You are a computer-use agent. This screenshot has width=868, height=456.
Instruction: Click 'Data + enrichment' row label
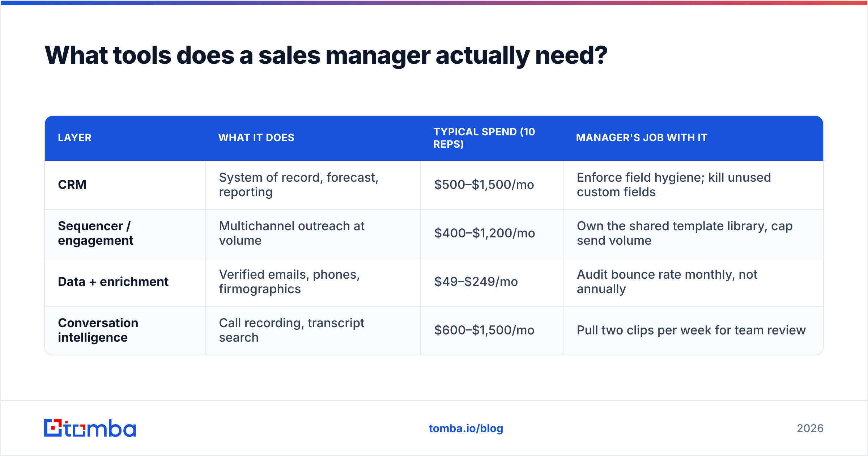(113, 282)
